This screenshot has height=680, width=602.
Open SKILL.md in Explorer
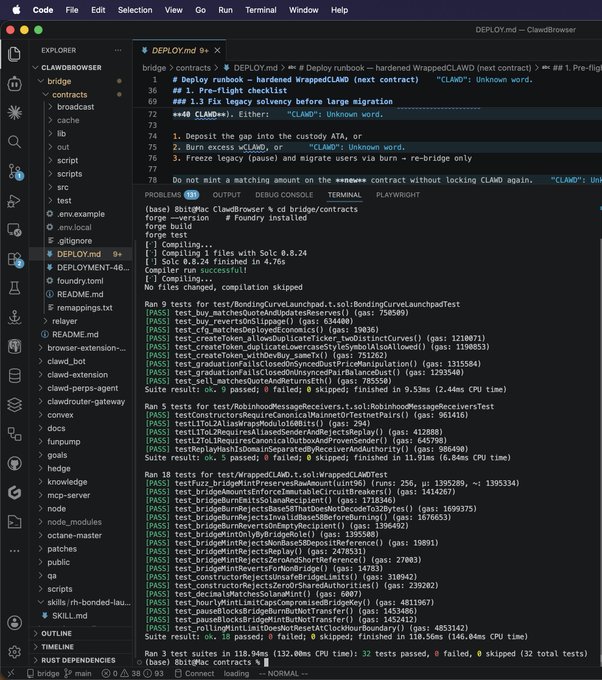tap(69, 616)
